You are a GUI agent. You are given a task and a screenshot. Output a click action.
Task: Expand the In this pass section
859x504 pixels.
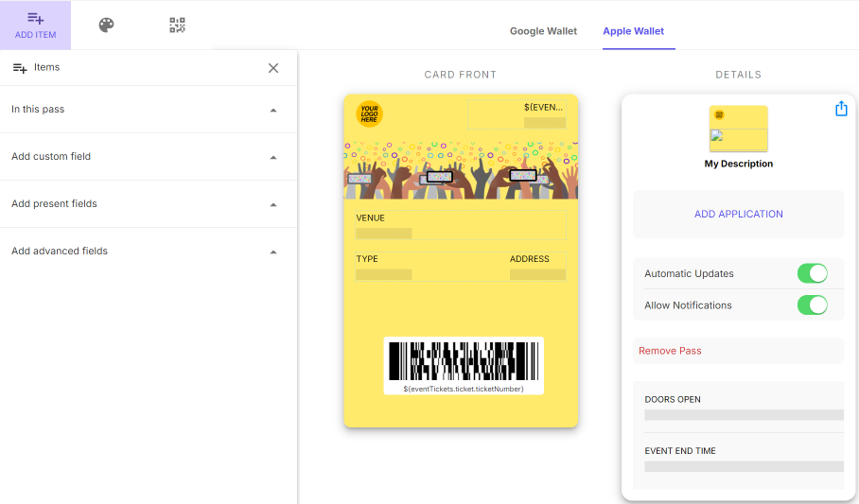[x=149, y=110]
